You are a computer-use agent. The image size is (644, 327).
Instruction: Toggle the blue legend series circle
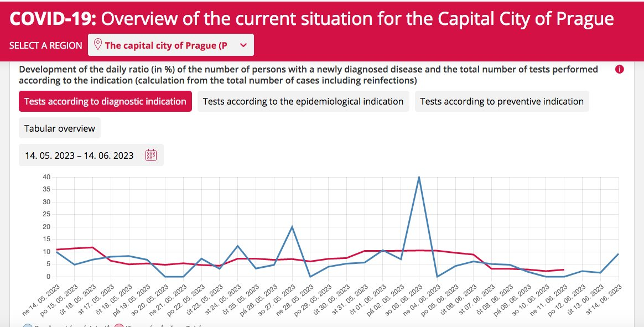pos(27,326)
